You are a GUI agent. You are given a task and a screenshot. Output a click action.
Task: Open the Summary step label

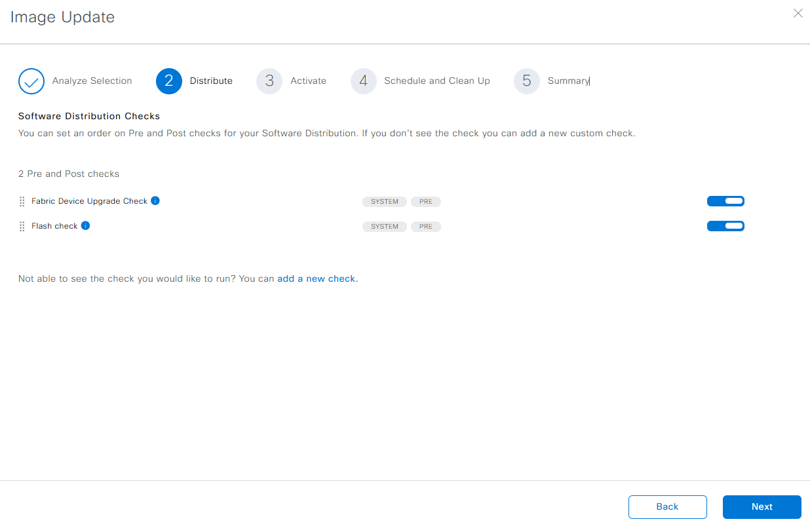click(568, 81)
